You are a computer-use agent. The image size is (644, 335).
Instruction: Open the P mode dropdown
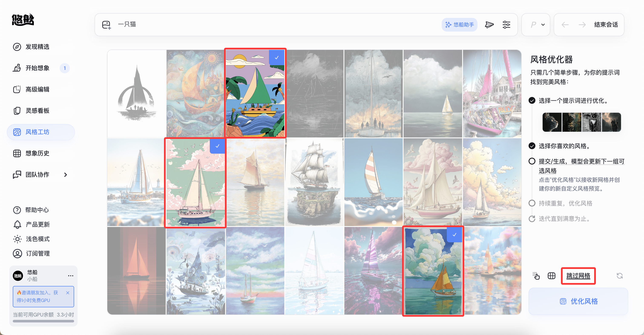click(536, 25)
